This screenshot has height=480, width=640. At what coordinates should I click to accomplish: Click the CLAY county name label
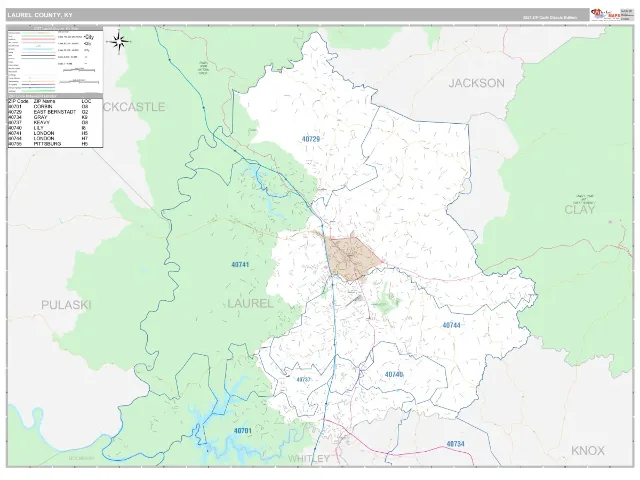point(580,210)
